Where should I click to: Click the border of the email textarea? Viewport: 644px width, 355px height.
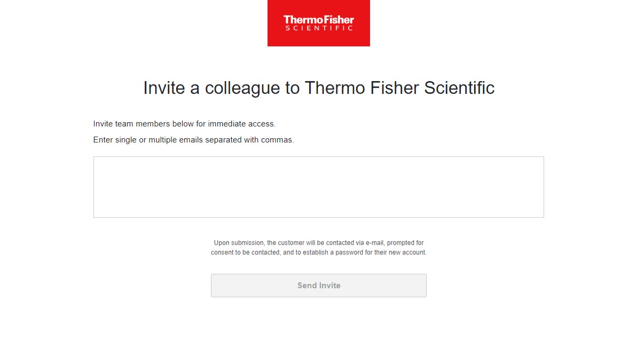coord(318,156)
